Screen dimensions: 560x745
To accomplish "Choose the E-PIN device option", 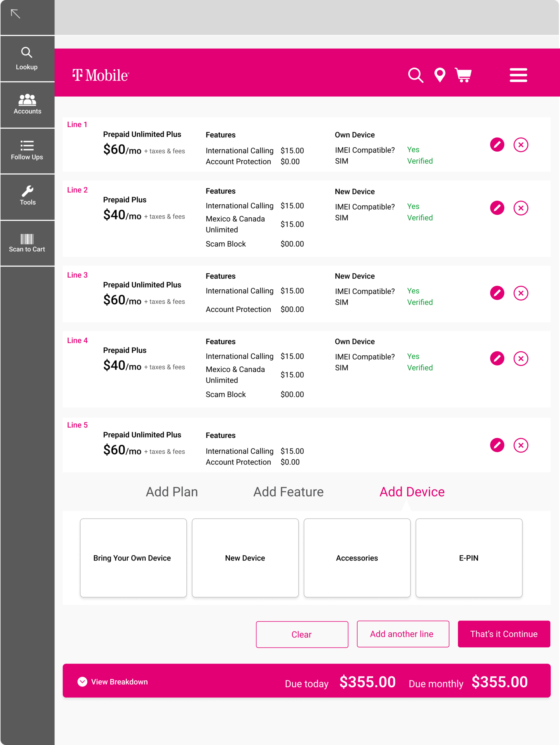I will coord(469,558).
